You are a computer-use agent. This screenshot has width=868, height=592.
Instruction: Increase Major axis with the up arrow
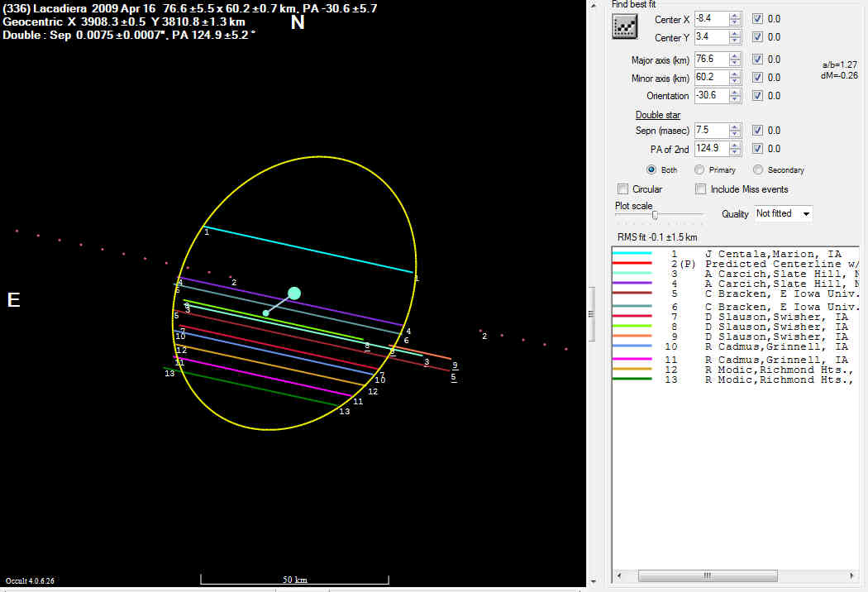pyautogui.click(x=735, y=56)
